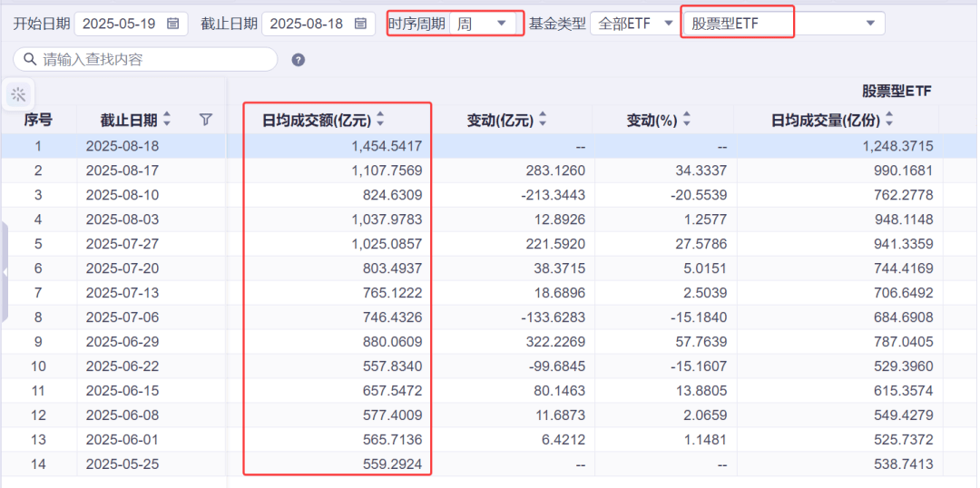Click the 序号 column header
Image resolution: width=980 pixels, height=488 pixels.
coord(38,120)
